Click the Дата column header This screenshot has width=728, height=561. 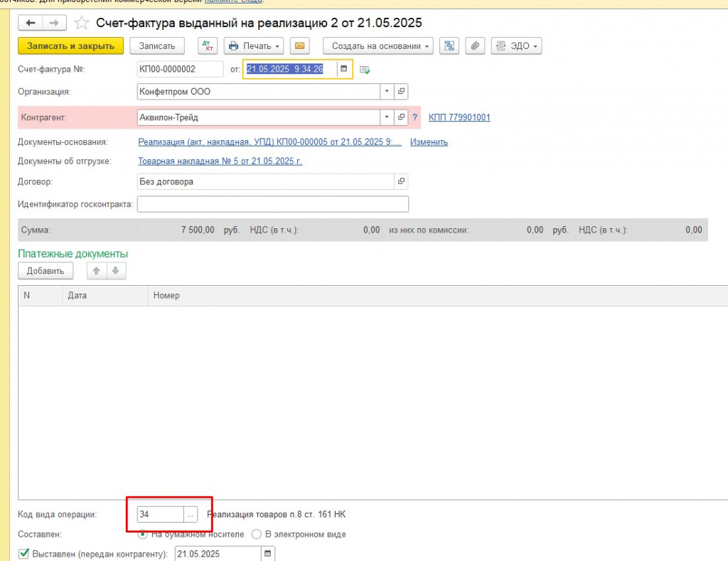(105, 295)
